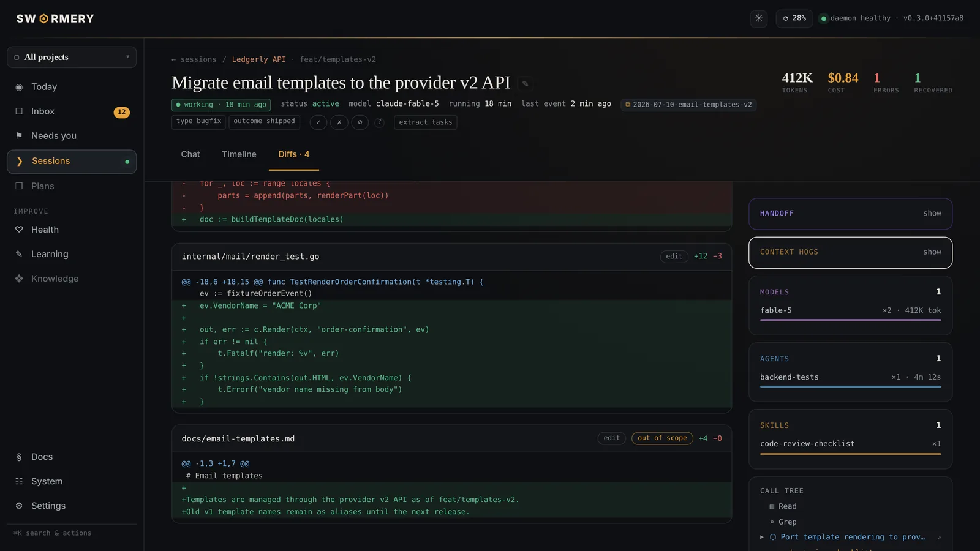Click the type bugfix tag

199,121
